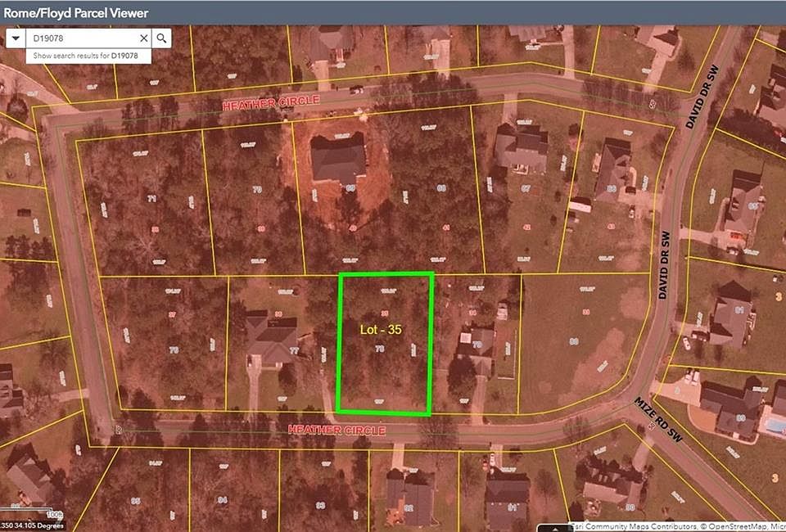
Task: Click the upper DAVID DR SW label
Action: (702, 97)
